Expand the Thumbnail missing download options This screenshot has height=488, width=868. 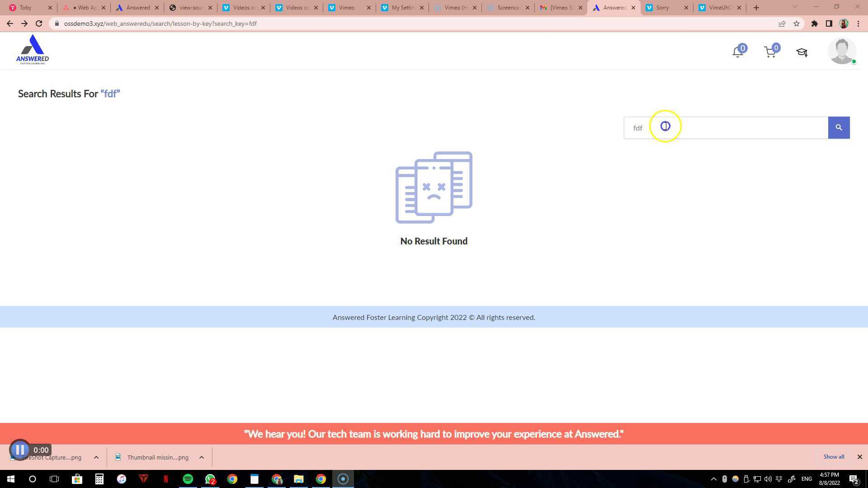point(202,457)
